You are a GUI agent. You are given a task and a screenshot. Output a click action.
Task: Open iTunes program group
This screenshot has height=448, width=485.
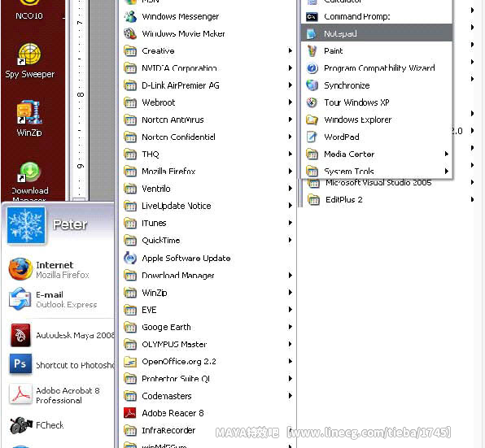click(208, 223)
